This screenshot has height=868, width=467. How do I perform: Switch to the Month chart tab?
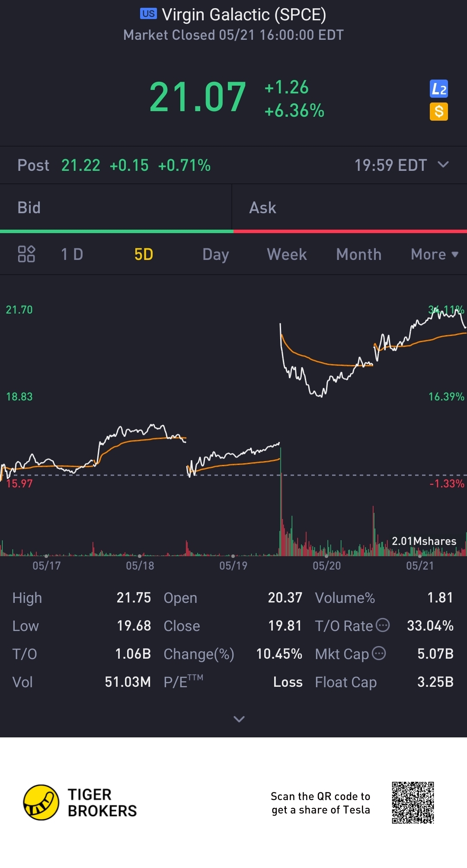[359, 254]
